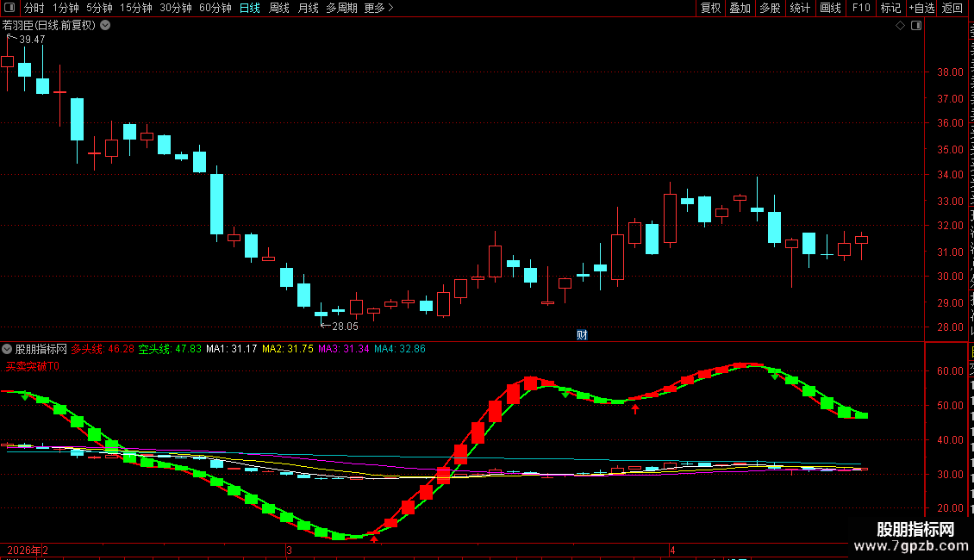Click the 返回 back button
Image resolution: width=974 pixels, height=560 pixels.
click(952, 8)
